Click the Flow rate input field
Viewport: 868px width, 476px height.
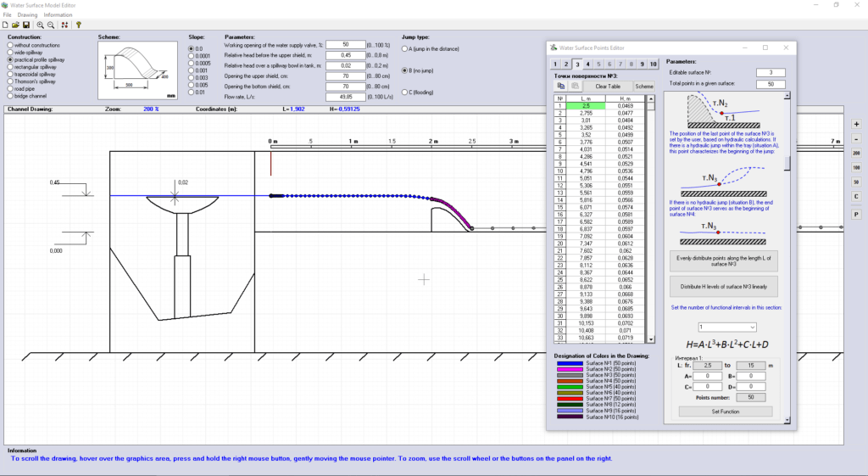click(x=345, y=97)
